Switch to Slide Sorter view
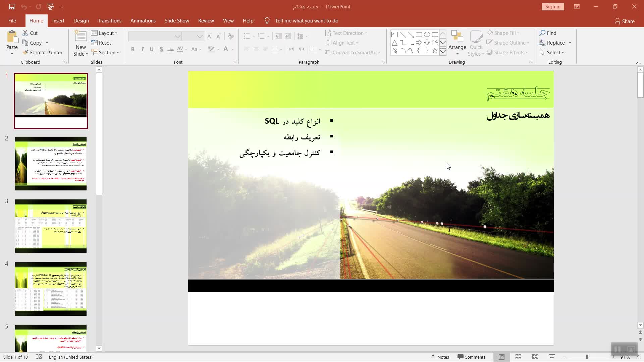The image size is (644, 362). tap(518, 357)
